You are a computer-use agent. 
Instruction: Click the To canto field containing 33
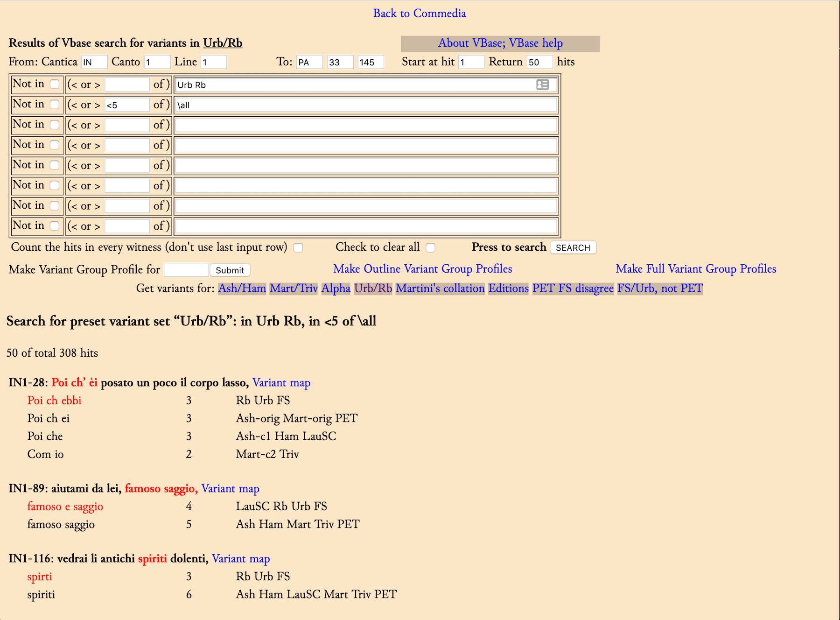[340, 62]
